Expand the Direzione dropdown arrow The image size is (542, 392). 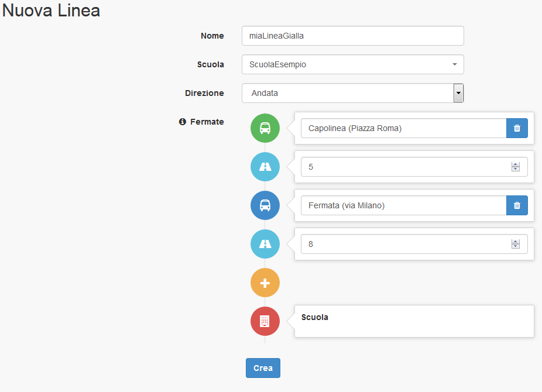pyautogui.click(x=458, y=93)
